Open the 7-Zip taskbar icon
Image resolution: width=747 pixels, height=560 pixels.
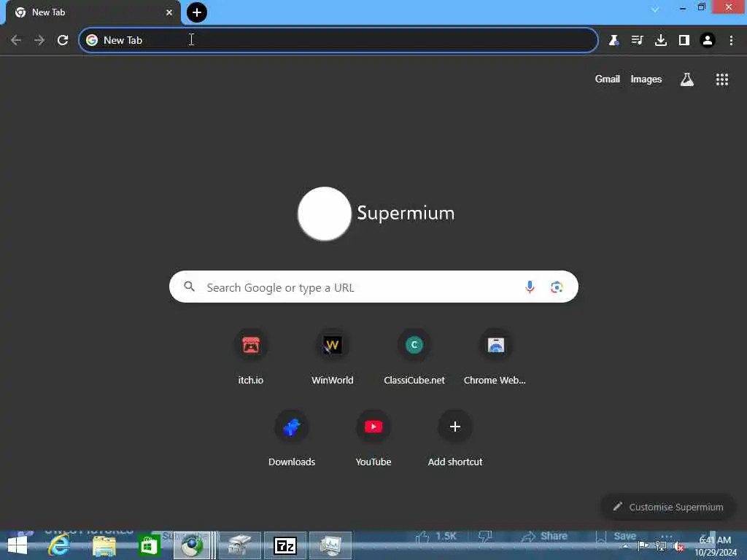click(285, 545)
